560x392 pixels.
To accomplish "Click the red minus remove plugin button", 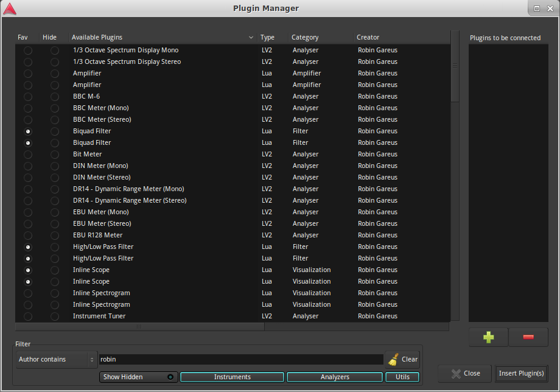I will (528, 337).
